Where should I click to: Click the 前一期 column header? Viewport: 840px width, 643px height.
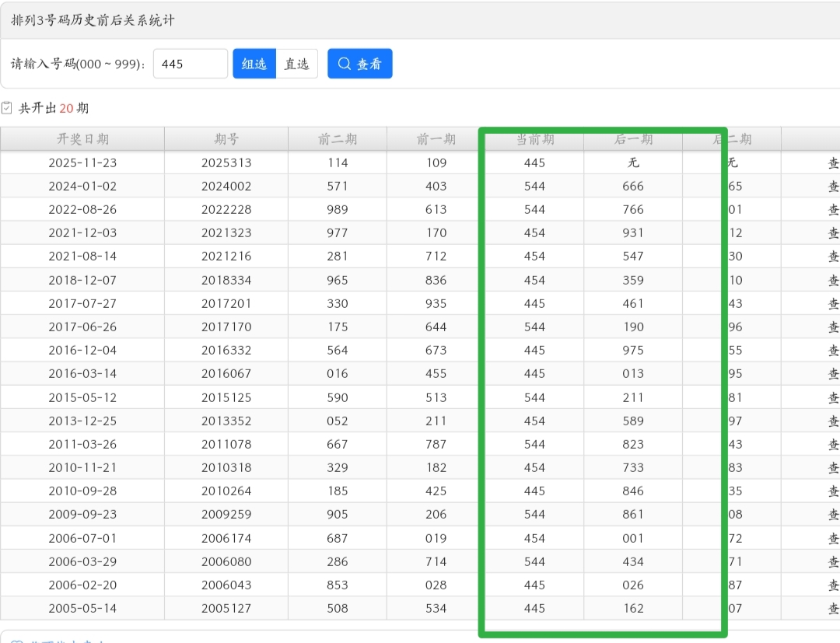pyautogui.click(x=436, y=139)
